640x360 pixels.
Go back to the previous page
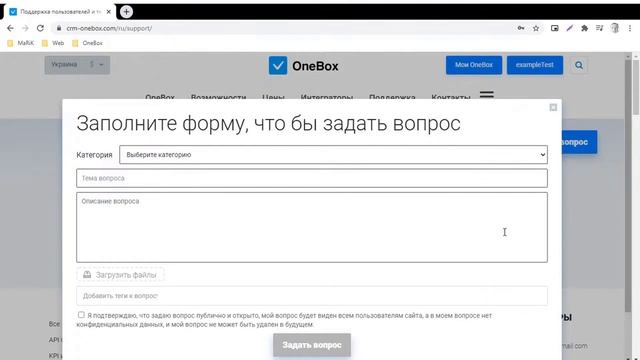click(10, 28)
